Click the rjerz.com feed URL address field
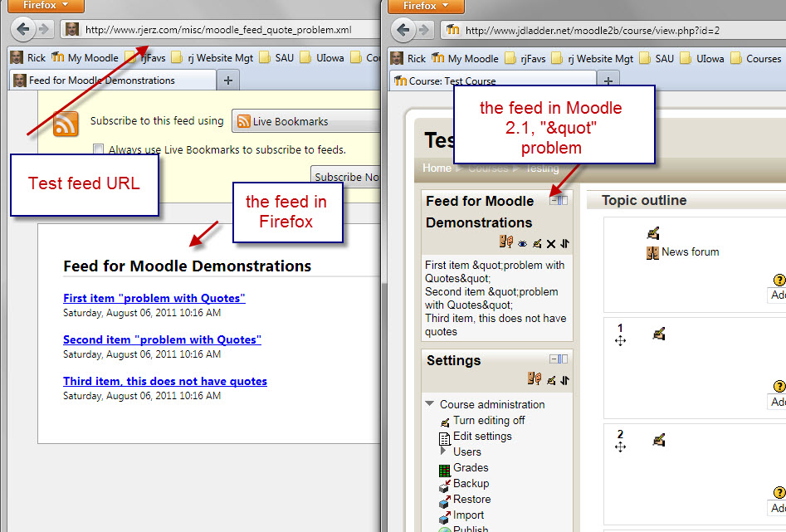This screenshot has height=532, width=786. pyautogui.click(x=221, y=30)
